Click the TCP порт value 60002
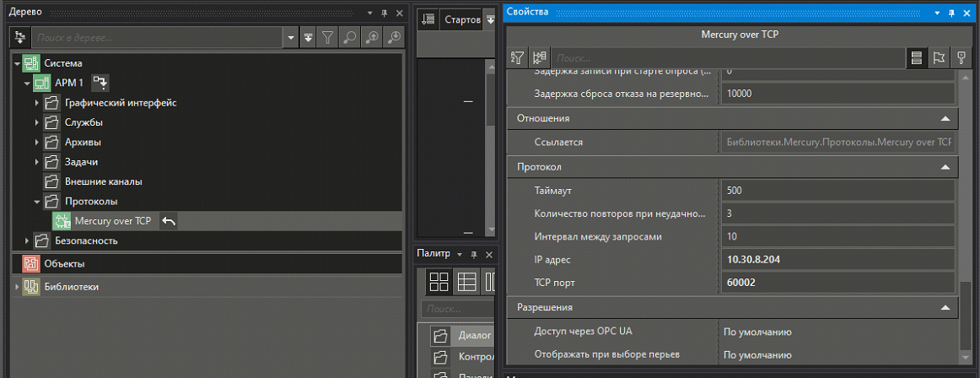The width and height of the screenshot is (980, 378). click(837, 283)
